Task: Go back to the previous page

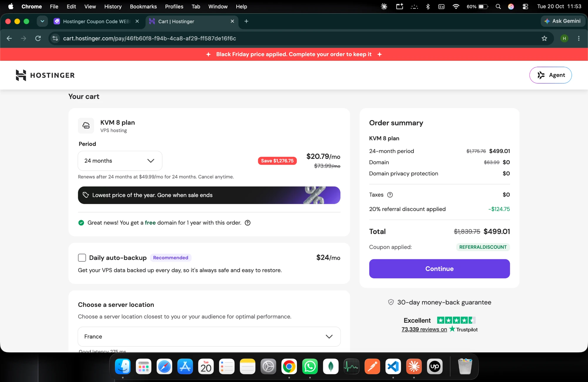Action: (9, 38)
